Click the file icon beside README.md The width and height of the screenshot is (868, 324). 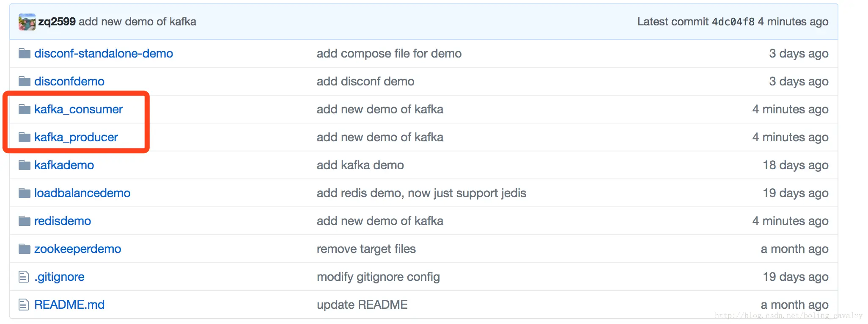[x=24, y=305]
